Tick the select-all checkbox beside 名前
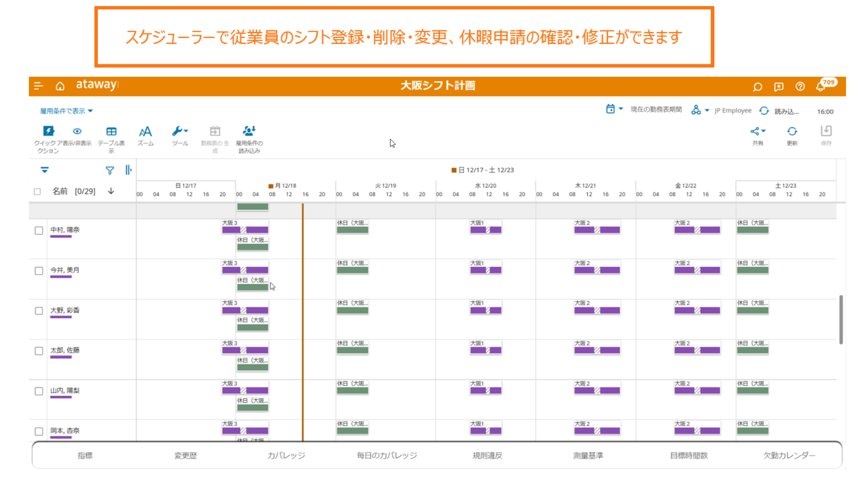The image size is (868, 478). (38, 191)
